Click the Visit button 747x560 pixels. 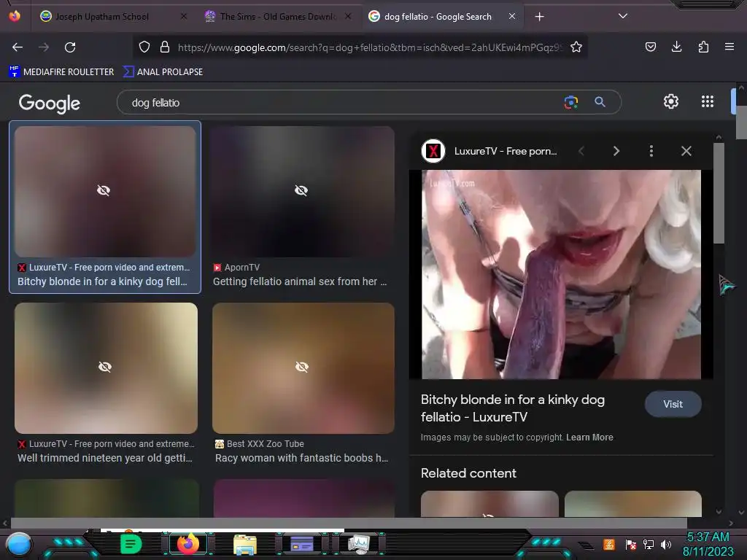tap(673, 404)
